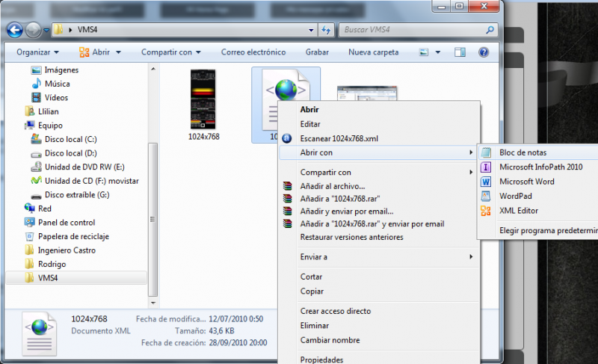Go back with the blue Back arrow
This screenshot has width=598, height=364.
(15, 30)
